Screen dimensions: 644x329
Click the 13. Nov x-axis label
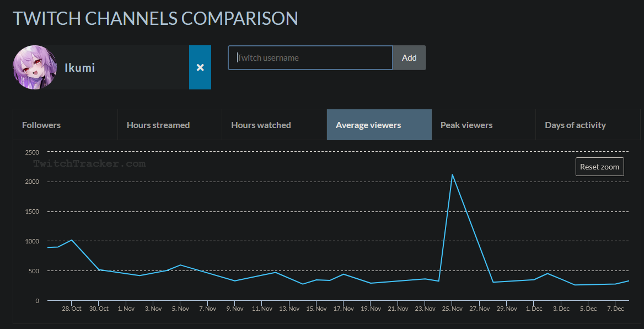coord(289,309)
